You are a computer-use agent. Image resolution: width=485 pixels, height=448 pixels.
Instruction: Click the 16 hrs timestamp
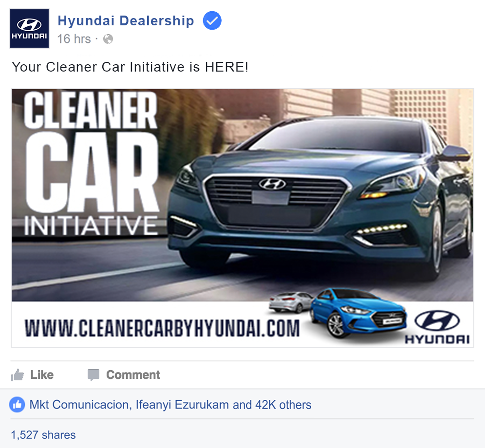pyautogui.click(x=74, y=39)
